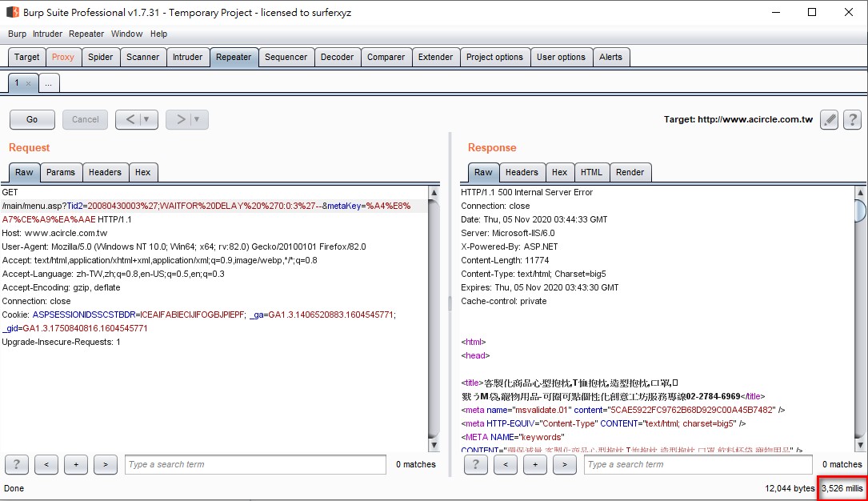The image size is (868, 501).
Task: Go to next match in response search
Action: coord(565,464)
